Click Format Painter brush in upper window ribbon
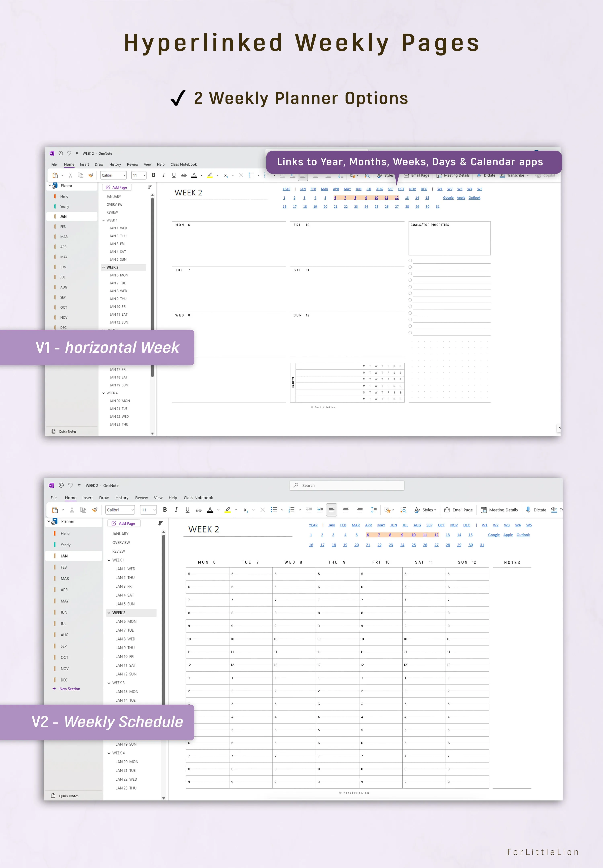Image resolution: width=603 pixels, height=868 pixels. 91,175
